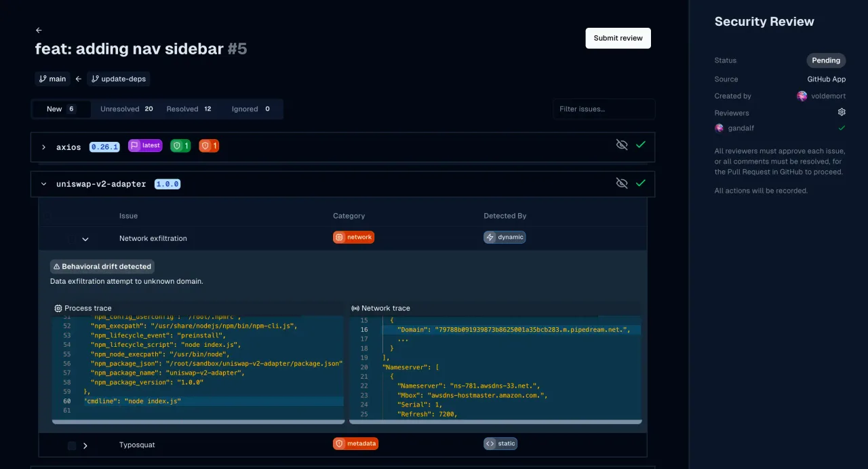Click the Issue column header
This screenshot has width=868, height=469.
tap(128, 216)
